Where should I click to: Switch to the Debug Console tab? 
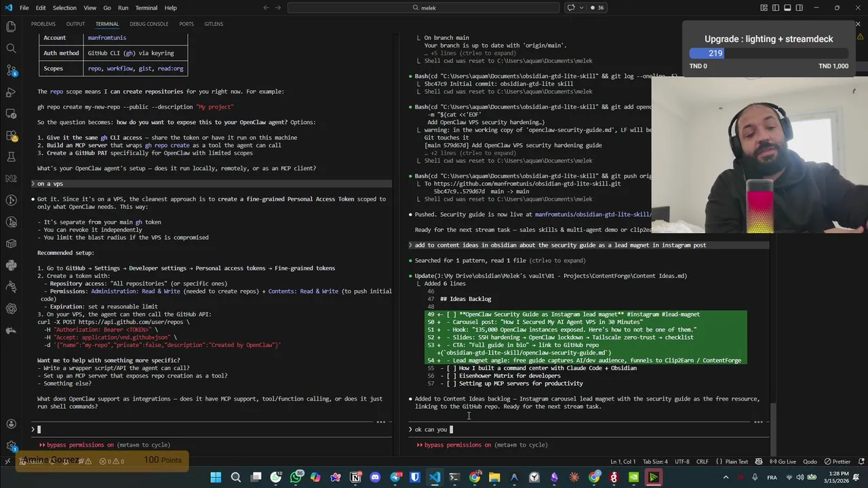coord(149,24)
